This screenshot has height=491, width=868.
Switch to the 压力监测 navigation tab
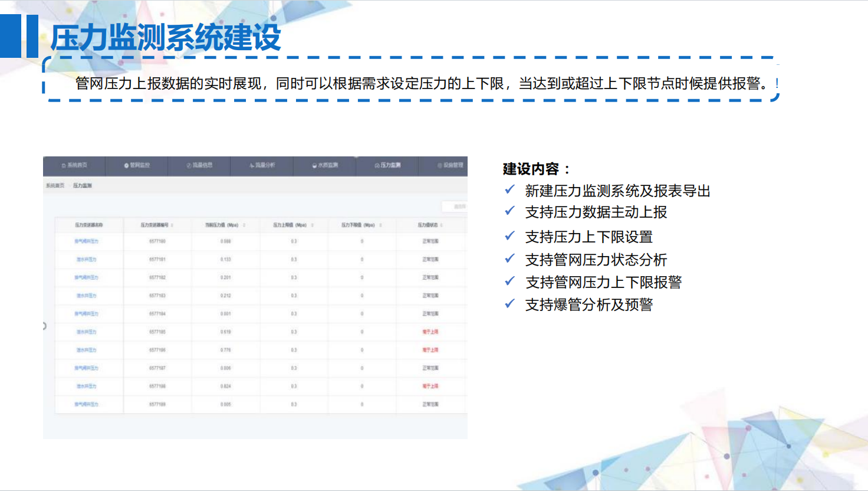pyautogui.click(x=387, y=166)
